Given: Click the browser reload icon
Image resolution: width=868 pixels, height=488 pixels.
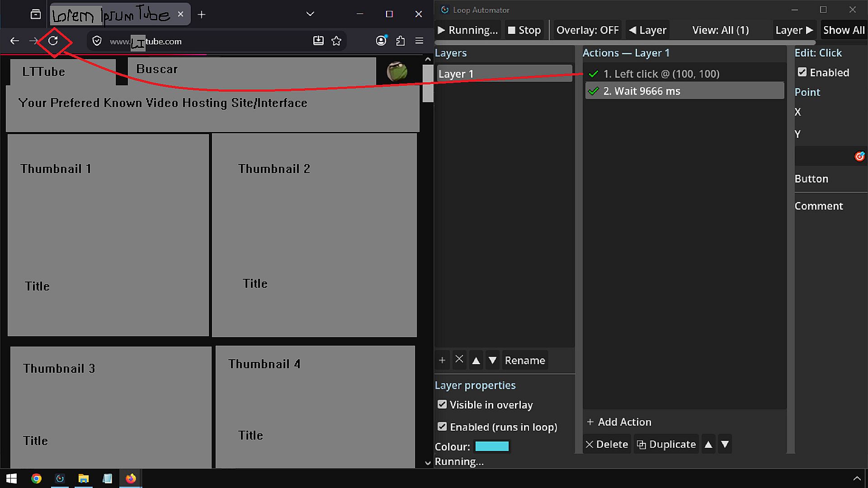Looking at the screenshot, I should point(53,41).
